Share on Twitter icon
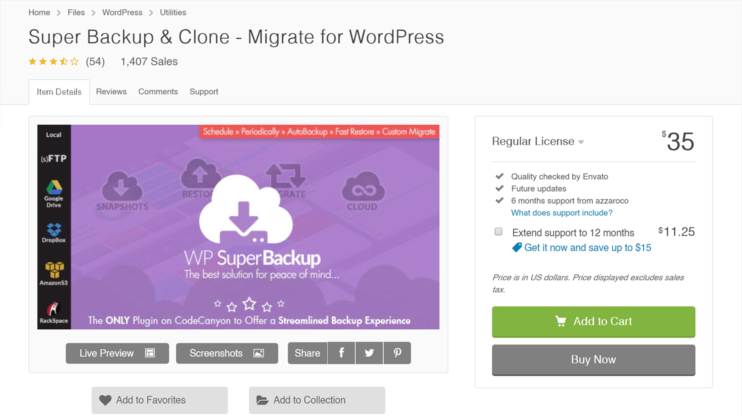 pyautogui.click(x=369, y=353)
